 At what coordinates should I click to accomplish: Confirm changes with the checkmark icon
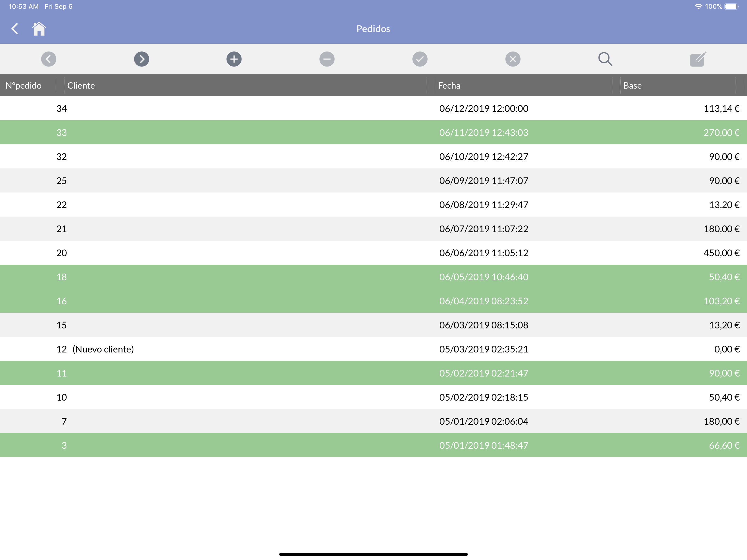(x=420, y=59)
